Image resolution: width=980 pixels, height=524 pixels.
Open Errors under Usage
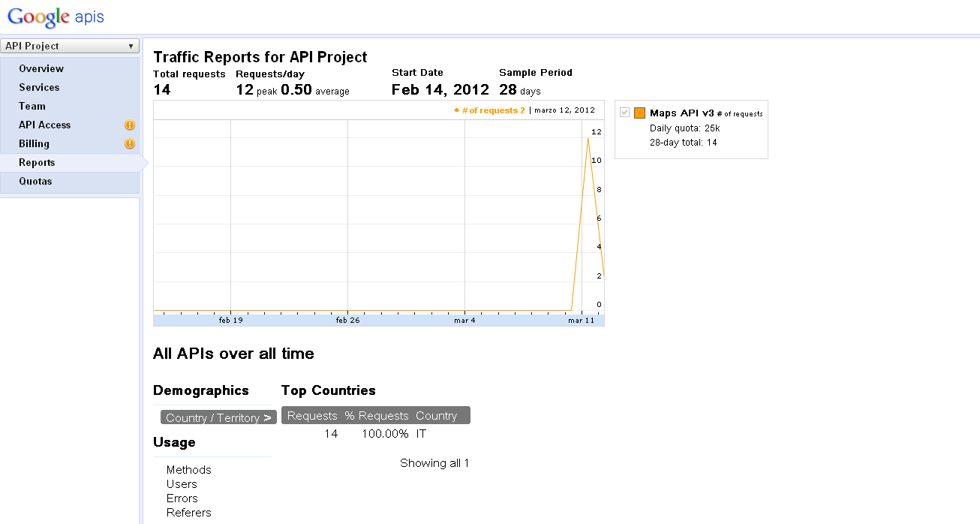pyautogui.click(x=182, y=498)
